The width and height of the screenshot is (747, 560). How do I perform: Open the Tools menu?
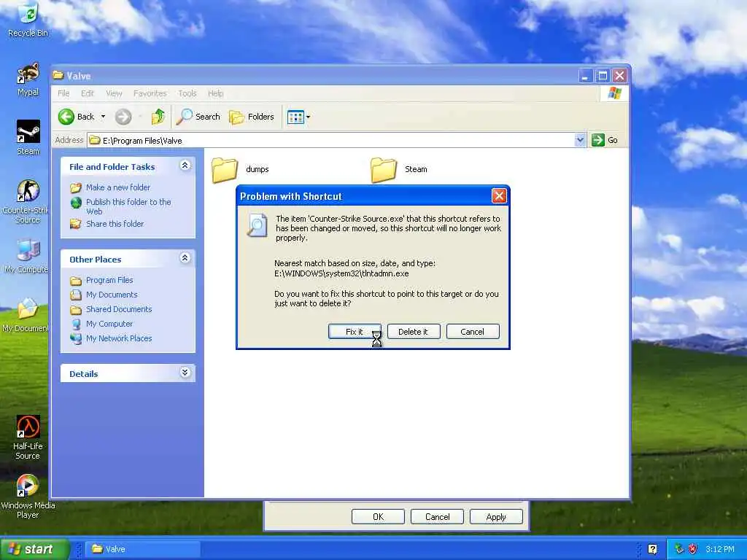(x=187, y=93)
